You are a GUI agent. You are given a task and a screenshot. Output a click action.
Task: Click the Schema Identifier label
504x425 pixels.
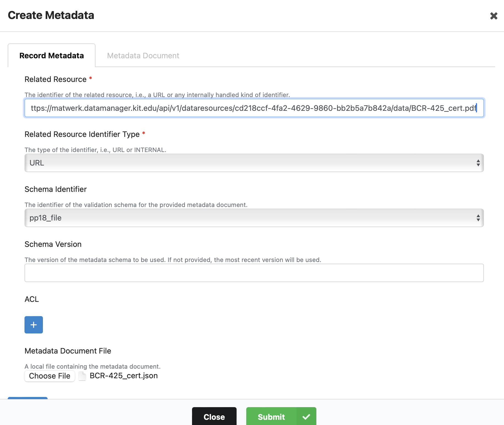point(56,189)
